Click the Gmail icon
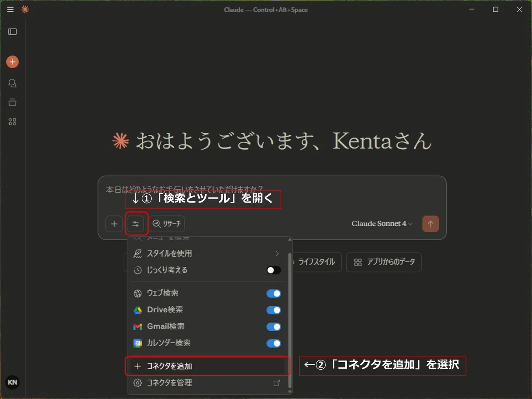This screenshot has width=532, height=399. [x=138, y=327]
